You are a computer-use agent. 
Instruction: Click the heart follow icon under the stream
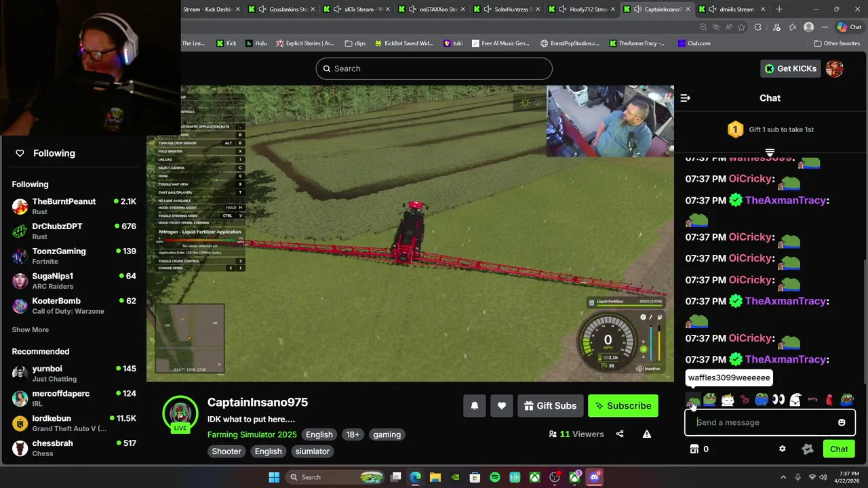click(502, 406)
